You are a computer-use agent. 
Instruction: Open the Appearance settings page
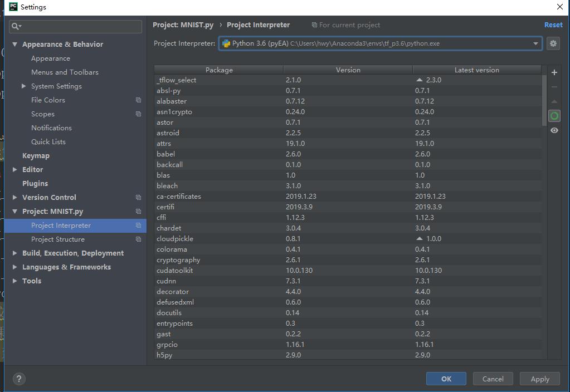[x=51, y=58]
